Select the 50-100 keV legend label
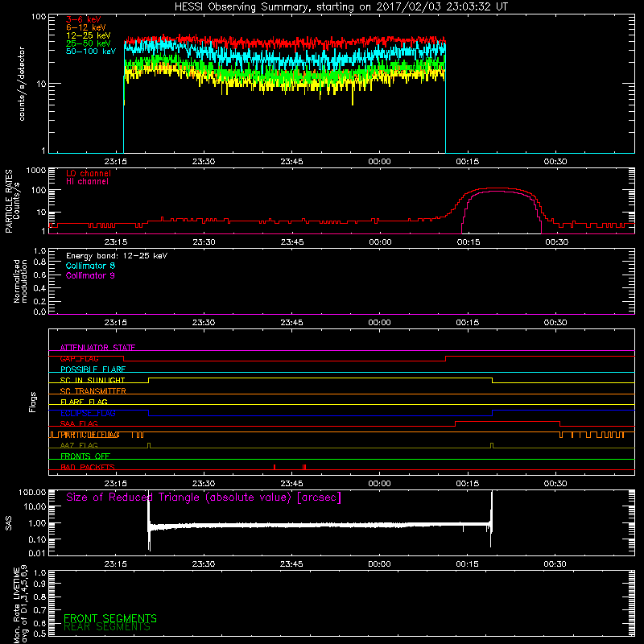Screen dimensions: 644x644 pos(91,52)
